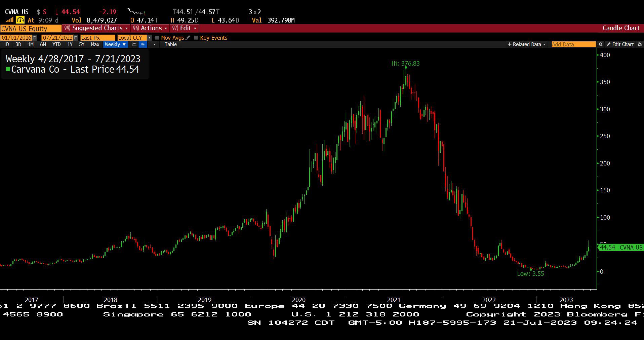Click the -2.19 price change value
Image resolution: width=644 pixels, height=340 pixels.
coord(108,12)
